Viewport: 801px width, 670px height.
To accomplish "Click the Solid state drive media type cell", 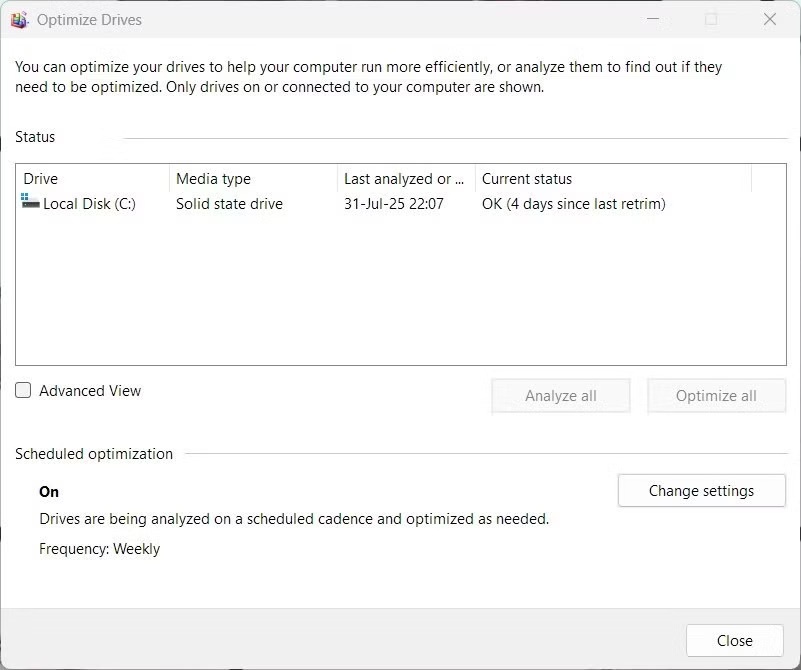I will (229, 204).
